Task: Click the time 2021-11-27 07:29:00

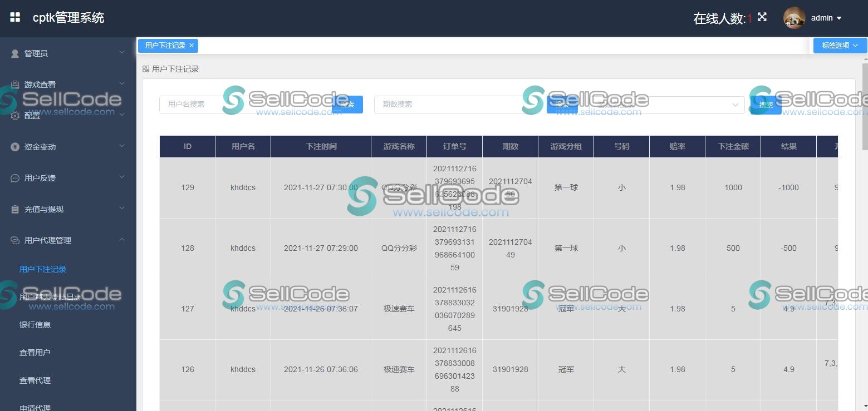Action: pyautogui.click(x=321, y=248)
